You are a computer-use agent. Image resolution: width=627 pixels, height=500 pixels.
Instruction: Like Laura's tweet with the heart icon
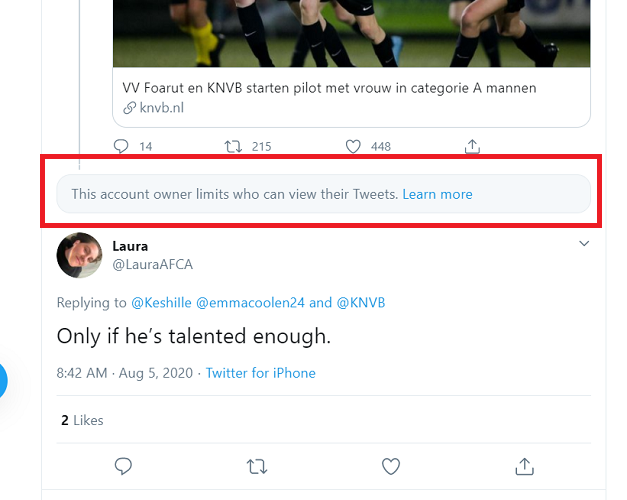[x=391, y=466]
